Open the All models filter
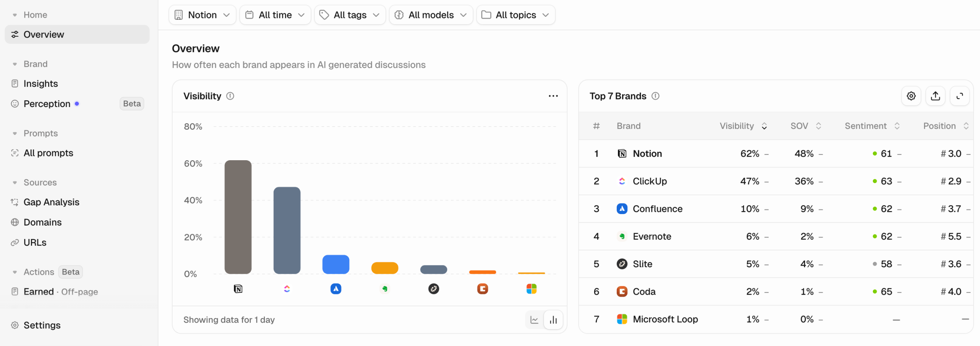This screenshot has height=346, width=980. [x=431, y=15]
